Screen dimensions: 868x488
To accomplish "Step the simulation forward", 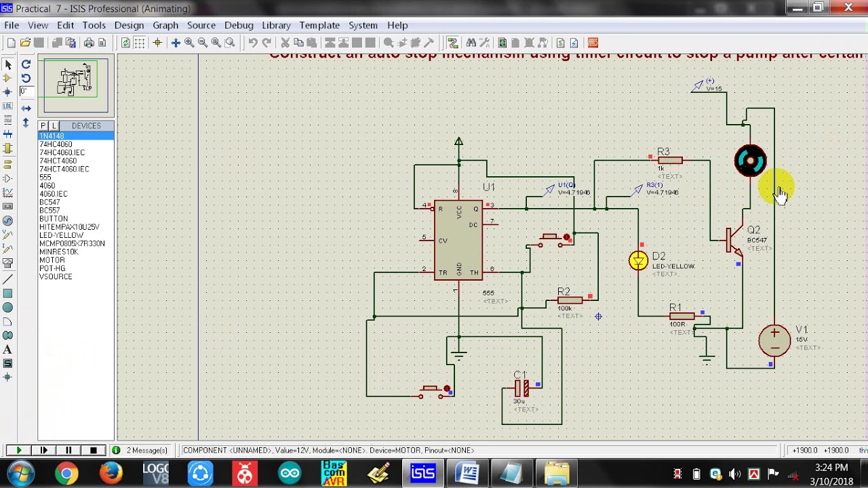I will [44, 450].
